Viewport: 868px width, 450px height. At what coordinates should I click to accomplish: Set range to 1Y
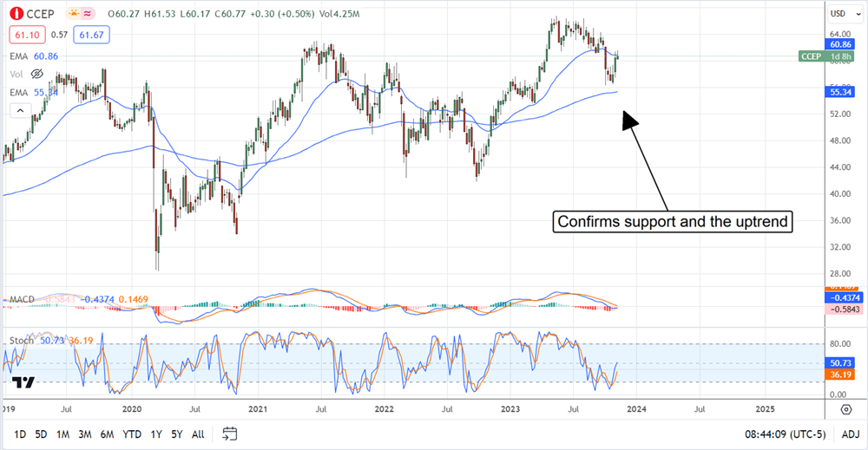pos(156,434)
